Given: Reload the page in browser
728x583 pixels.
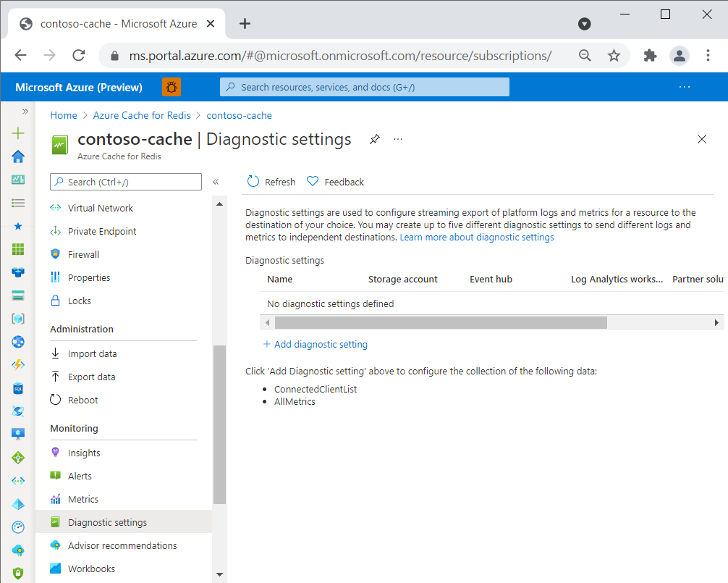Looking at the screenshot, I should [79, 56].
